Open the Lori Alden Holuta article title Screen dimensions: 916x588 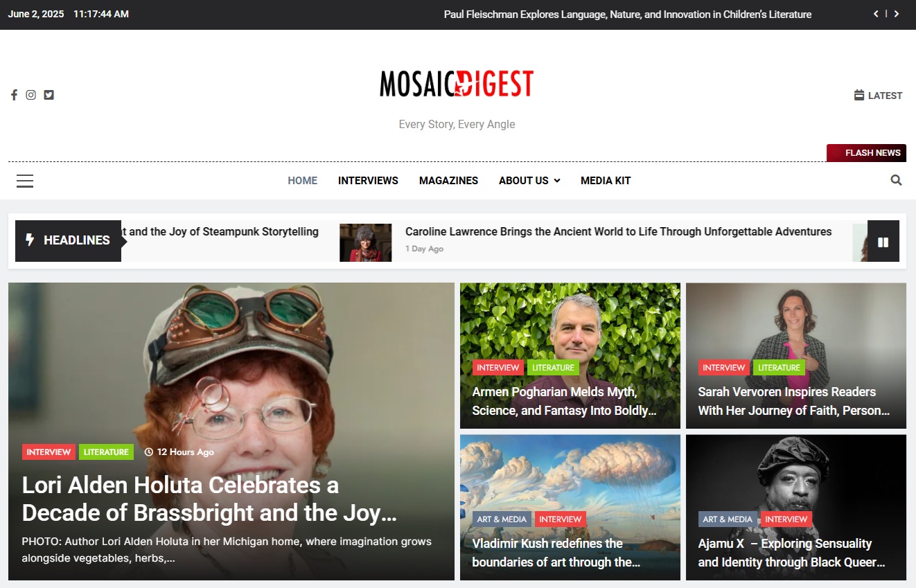pos(209,499)
